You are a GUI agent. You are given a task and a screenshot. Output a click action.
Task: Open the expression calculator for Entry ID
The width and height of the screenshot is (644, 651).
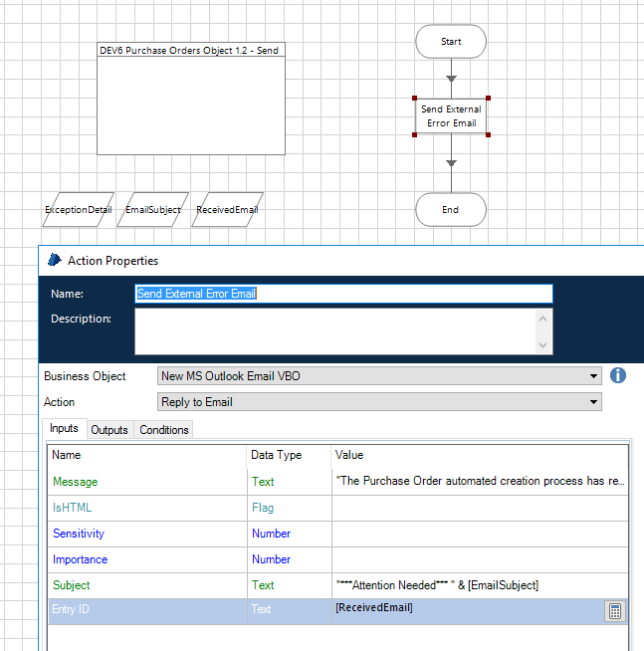click(615, 612)
